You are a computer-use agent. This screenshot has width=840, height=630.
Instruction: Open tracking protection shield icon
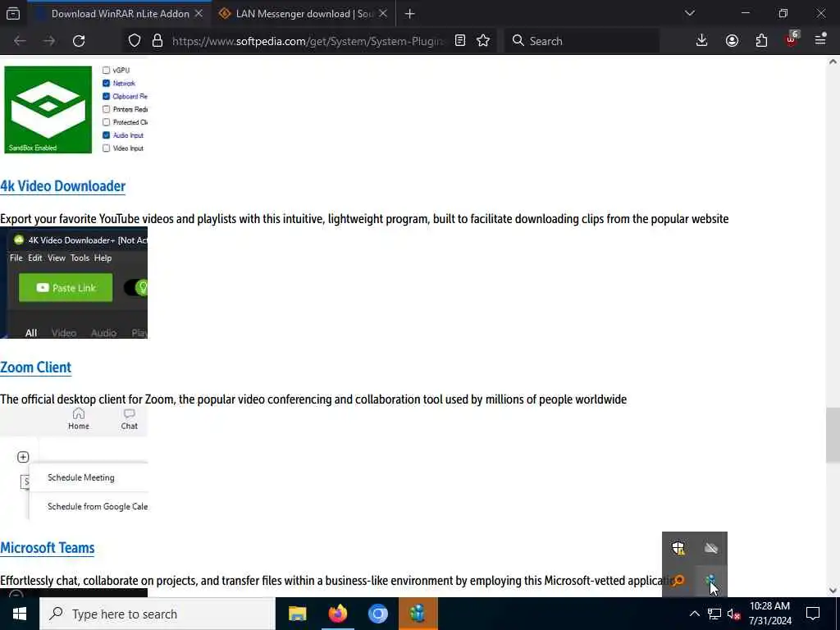click(135, 41)
